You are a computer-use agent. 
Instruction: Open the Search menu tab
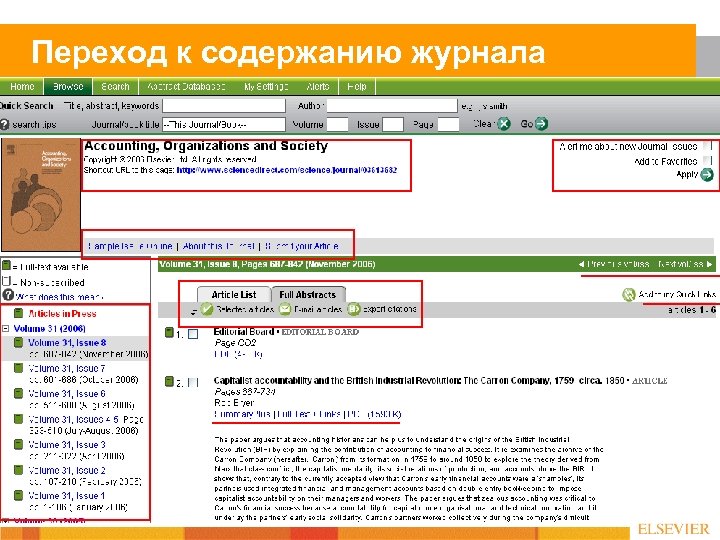115,86
